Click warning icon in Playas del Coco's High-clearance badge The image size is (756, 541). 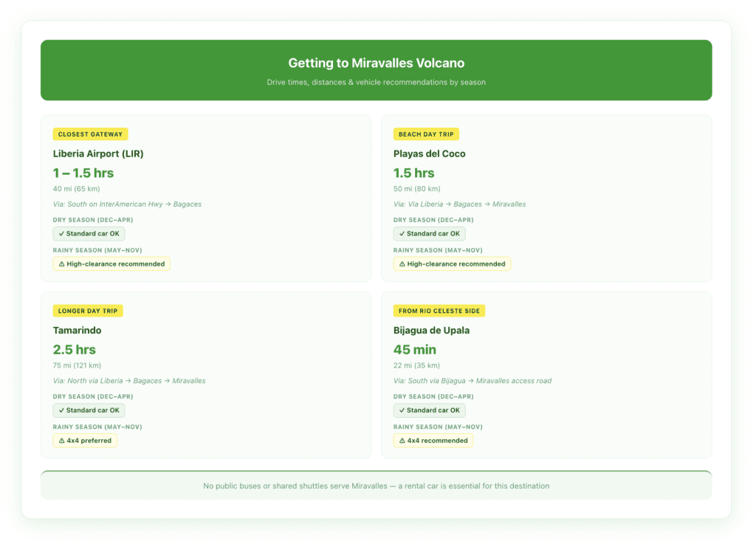click(x=402, y=264)
